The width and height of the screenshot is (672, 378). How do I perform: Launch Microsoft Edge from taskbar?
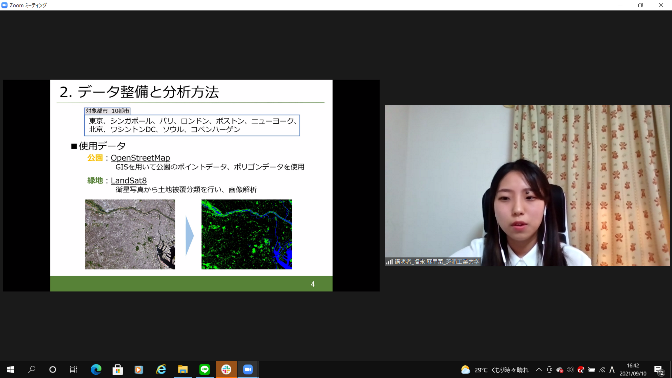(x=96, y=369)
